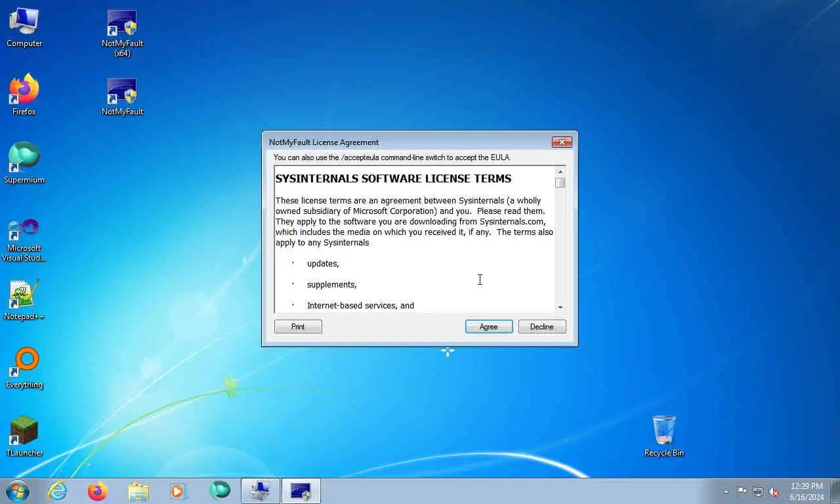
Task: Open the Action Center flag icon
Action: [x=742, y=492]
